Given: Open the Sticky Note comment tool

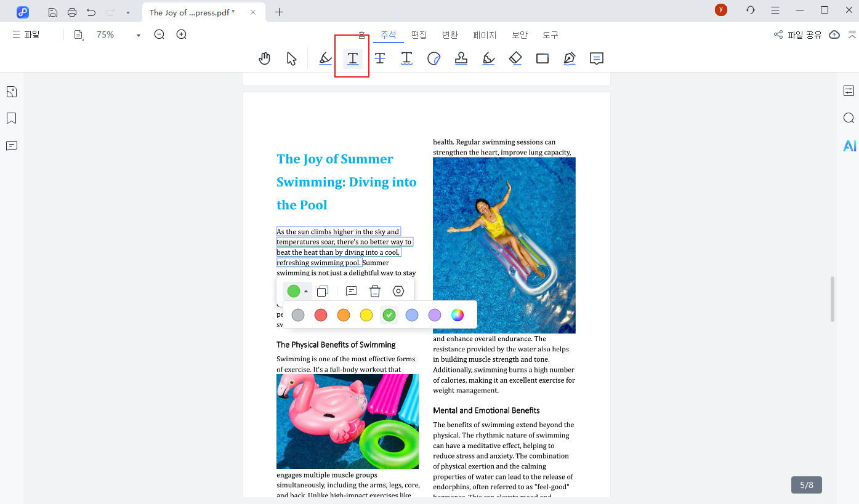Looking at the screenshot, I should click(x=596, y=58).
